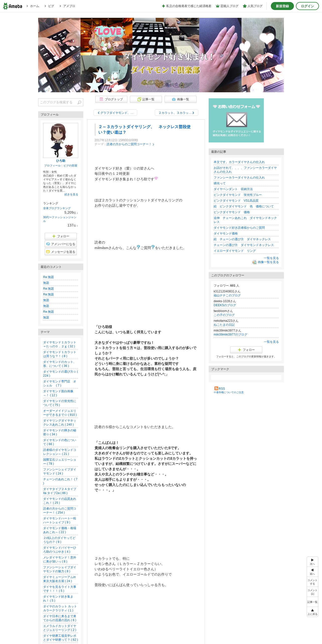Image resolution: width=322 pixels, height=644 pixels.
Task: Go to previous article グラフダイヤモンド
Action: coord(115,113)
